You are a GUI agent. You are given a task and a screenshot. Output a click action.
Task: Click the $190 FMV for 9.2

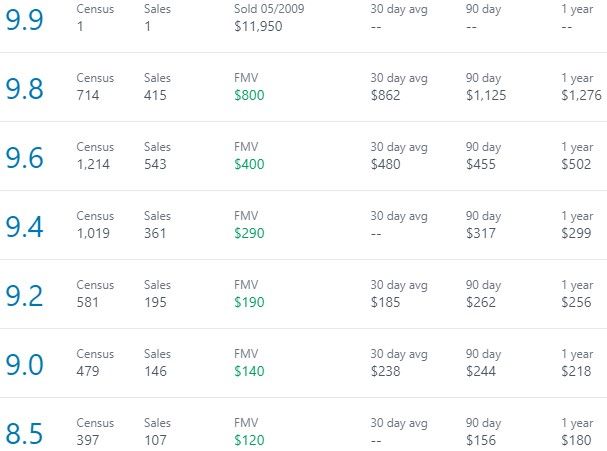click(x=249, y=302)
